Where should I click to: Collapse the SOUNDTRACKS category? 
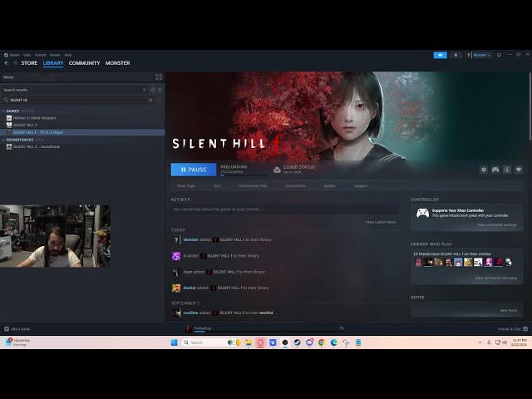(x=3, y=140)
